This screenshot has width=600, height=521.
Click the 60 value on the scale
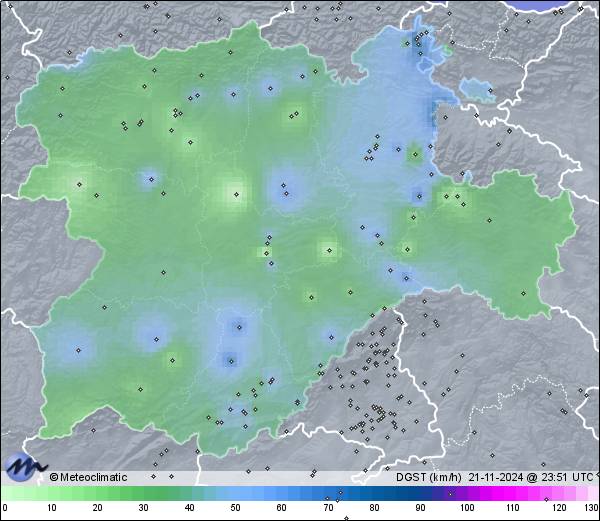point(282,508)
